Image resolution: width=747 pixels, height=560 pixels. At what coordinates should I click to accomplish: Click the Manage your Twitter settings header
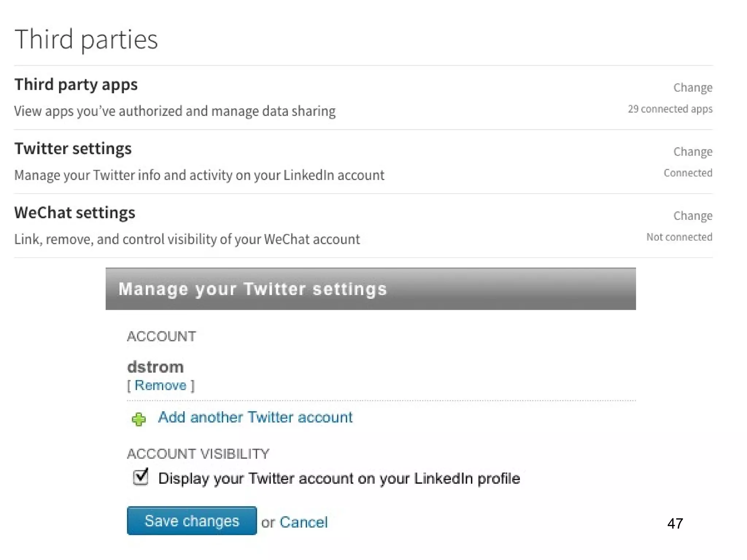point(252,289)
